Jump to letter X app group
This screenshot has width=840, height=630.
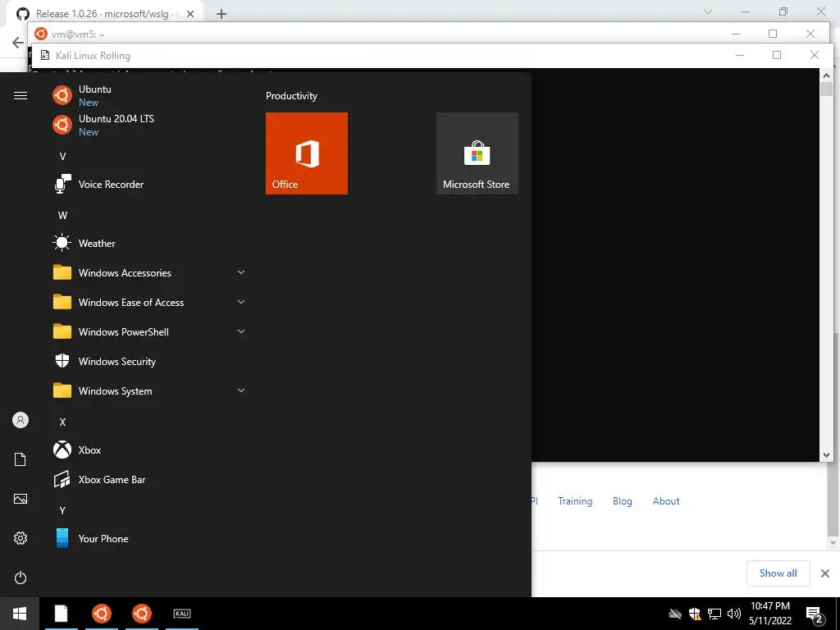[x=62, y=422]
